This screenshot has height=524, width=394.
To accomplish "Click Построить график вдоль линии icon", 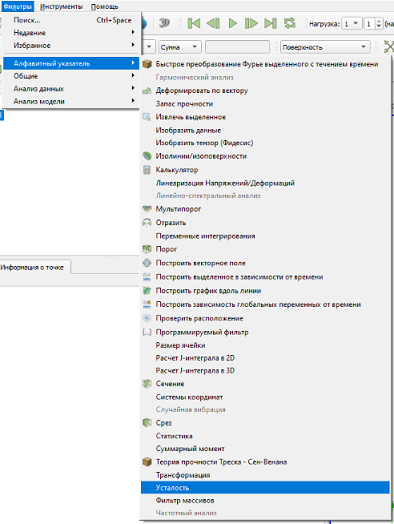I will coord(147,291).
